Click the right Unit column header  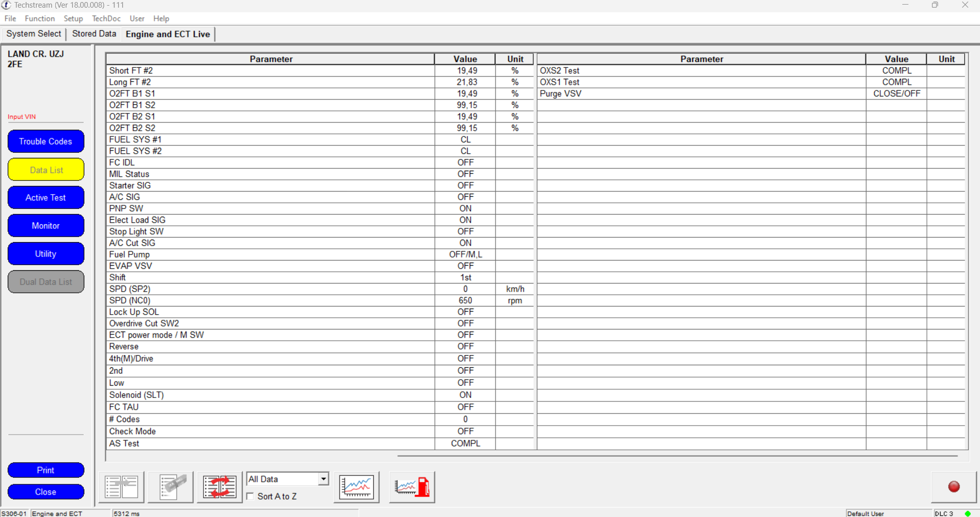click(x=946, y=59)
